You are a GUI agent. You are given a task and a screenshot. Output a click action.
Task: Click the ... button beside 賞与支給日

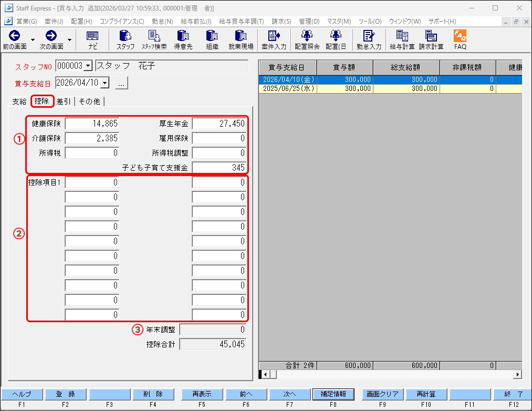[x=121, y=83]
